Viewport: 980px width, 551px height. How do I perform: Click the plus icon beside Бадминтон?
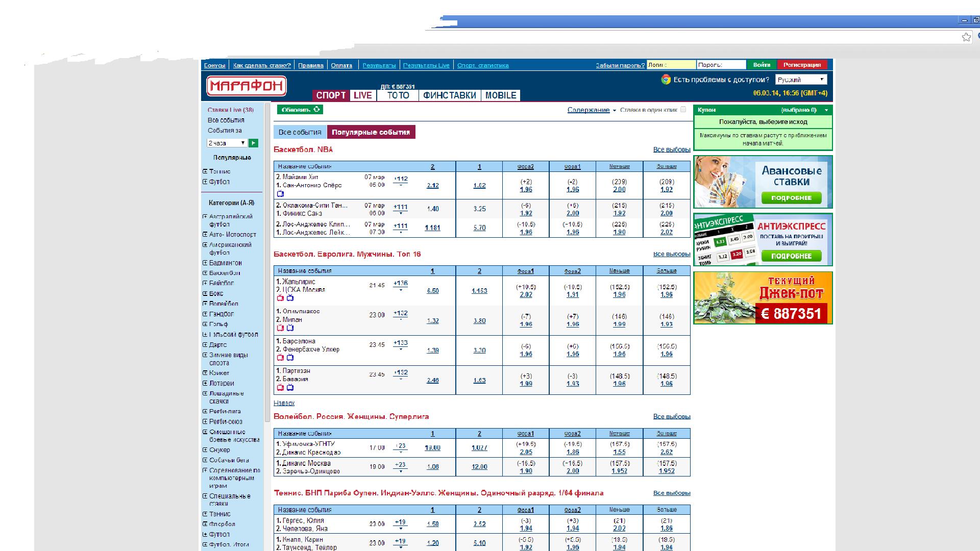(x=205, y=263)
